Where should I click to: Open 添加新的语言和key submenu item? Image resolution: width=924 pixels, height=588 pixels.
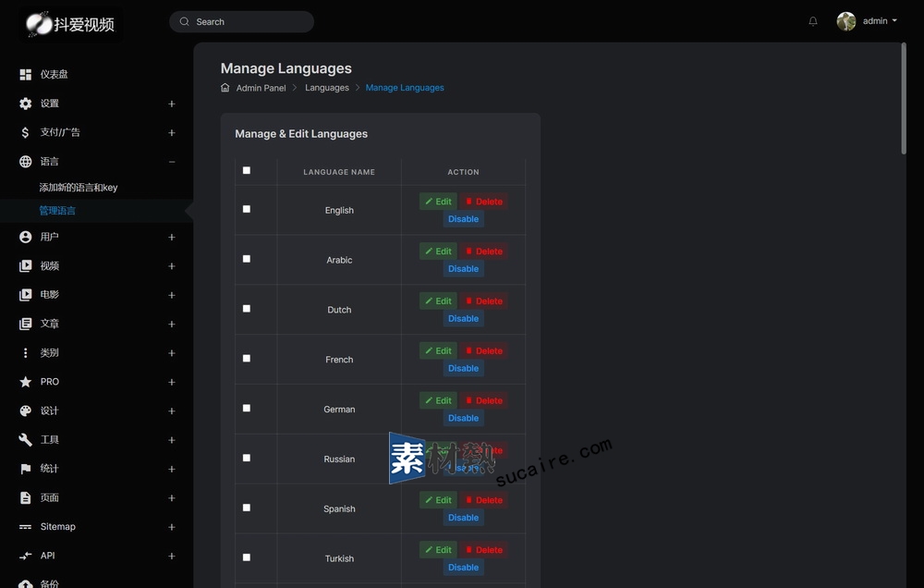pyautogui.click(x=79, y=188)
